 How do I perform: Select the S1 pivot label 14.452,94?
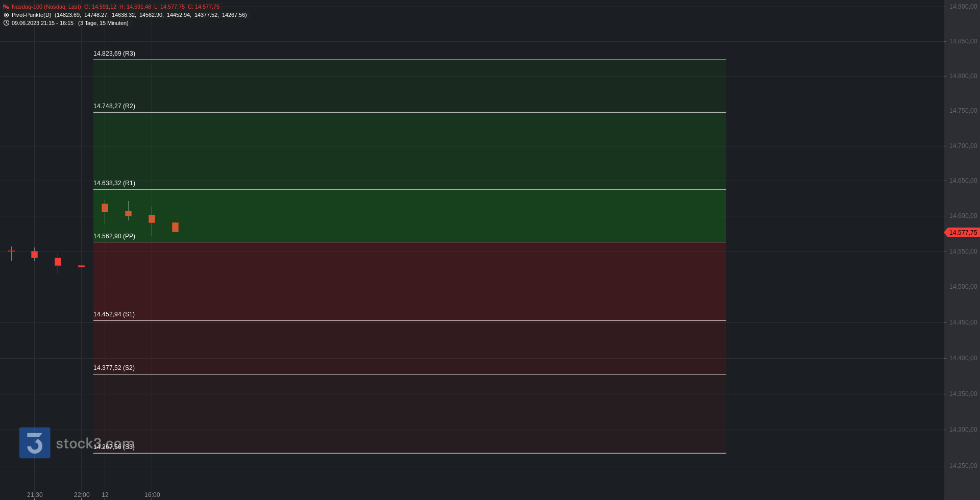pos(114,314)
